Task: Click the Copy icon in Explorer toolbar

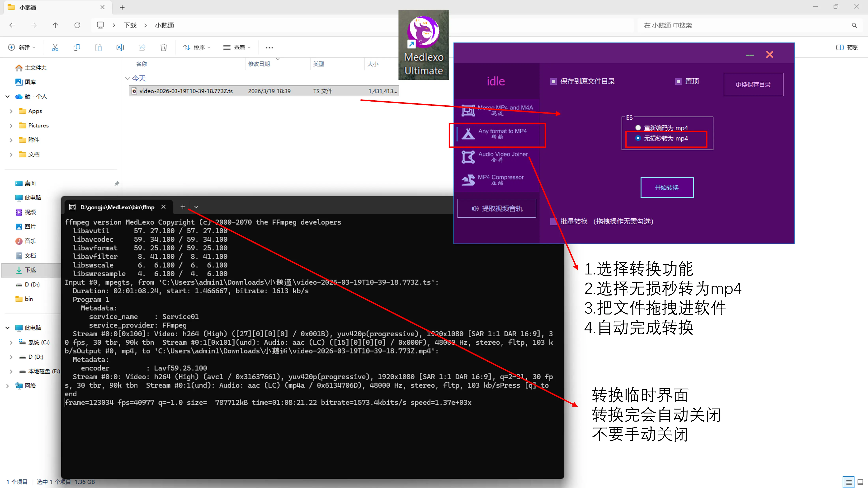Action: point(77,48)
